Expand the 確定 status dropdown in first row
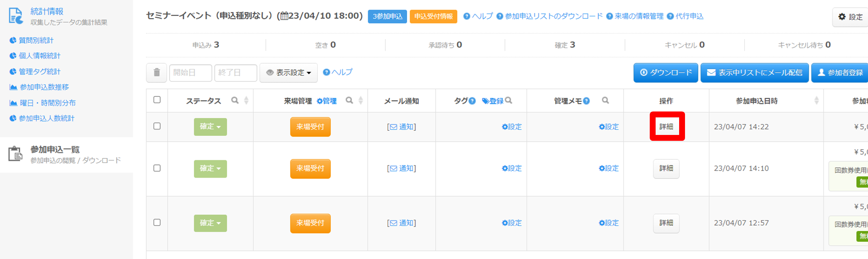This screenshot has width=868, height=259. pos(210,127)
